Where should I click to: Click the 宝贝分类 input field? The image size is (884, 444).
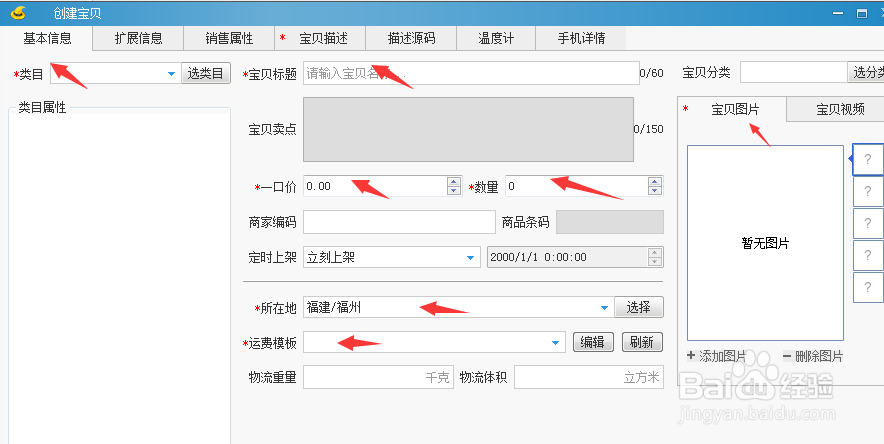pyautogui.click(x=793, y=72)
